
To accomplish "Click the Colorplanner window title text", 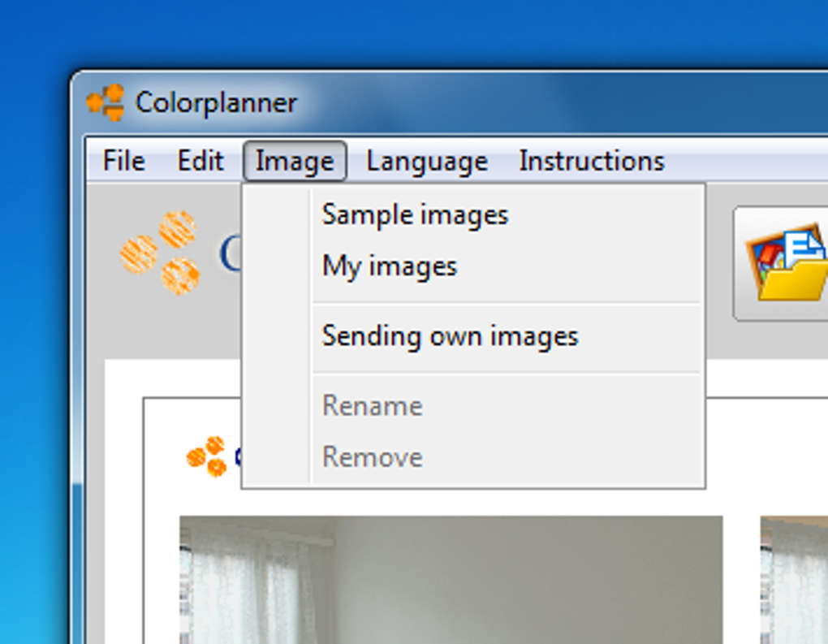I will pos(216,102).
